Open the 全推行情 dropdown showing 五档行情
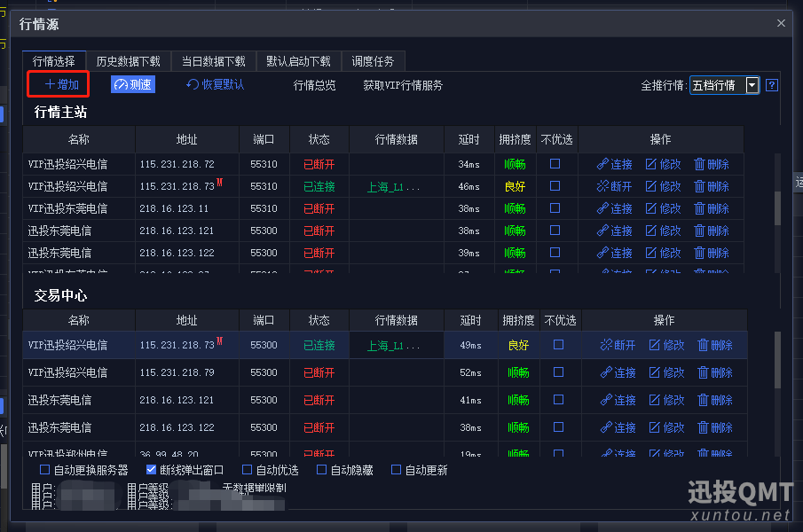This screenshot has width=803, height=532. [x=724, y=85]
